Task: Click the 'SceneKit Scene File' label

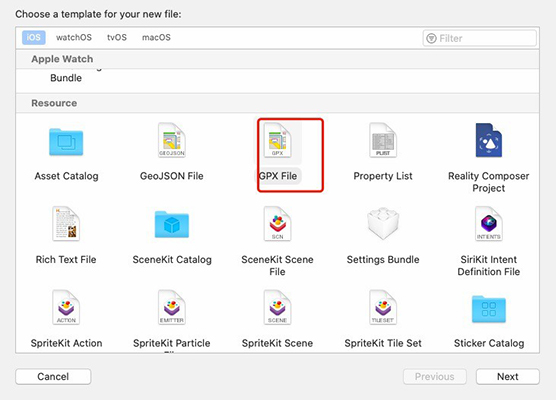Action: tap(277, 266)
